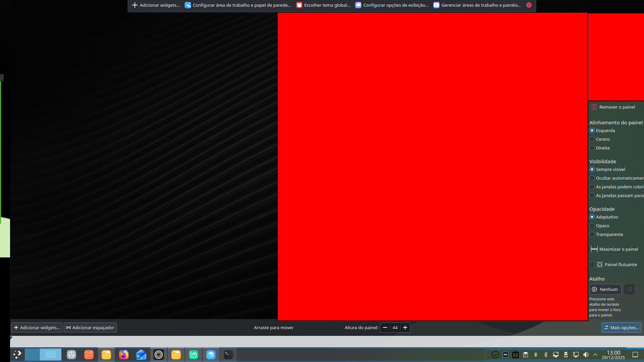
Task: Enable the Painel flutuante checkbox
Action: pos(592,264)
